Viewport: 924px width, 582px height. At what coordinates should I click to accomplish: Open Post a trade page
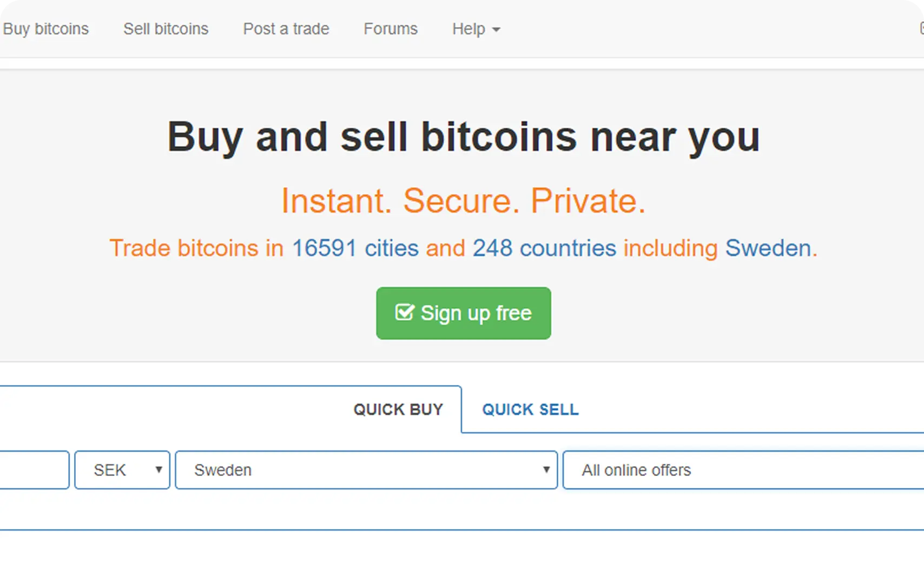[x=286, y=28]
